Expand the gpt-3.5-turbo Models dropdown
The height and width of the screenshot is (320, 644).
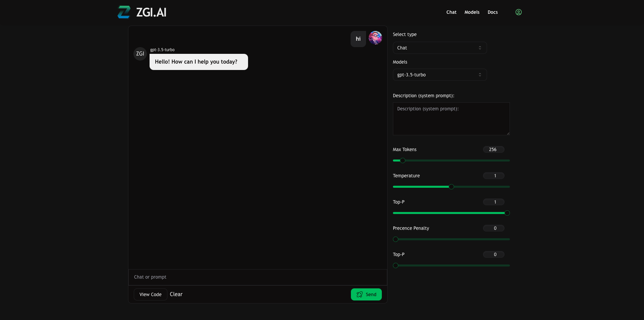coord(440,75)
